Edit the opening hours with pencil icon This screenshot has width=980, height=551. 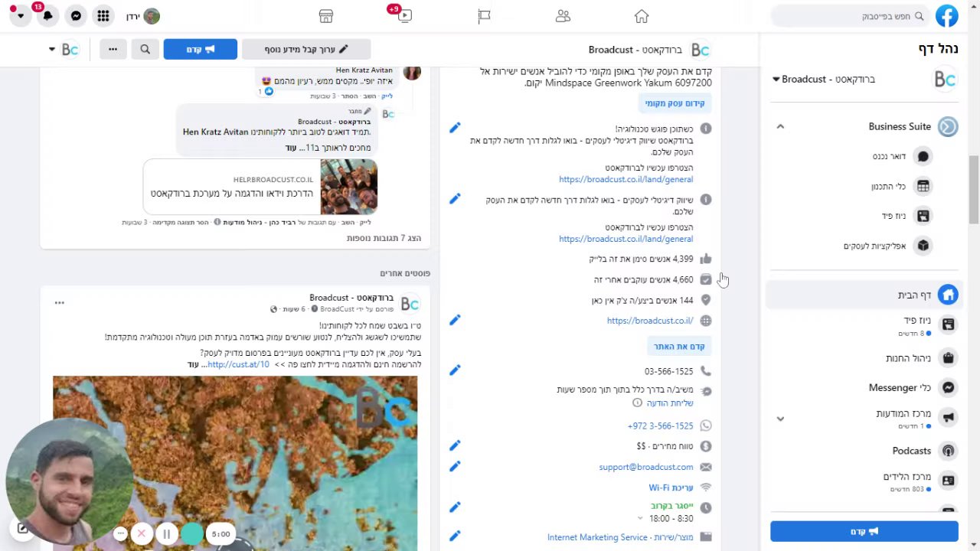click(x=455, y=507)
